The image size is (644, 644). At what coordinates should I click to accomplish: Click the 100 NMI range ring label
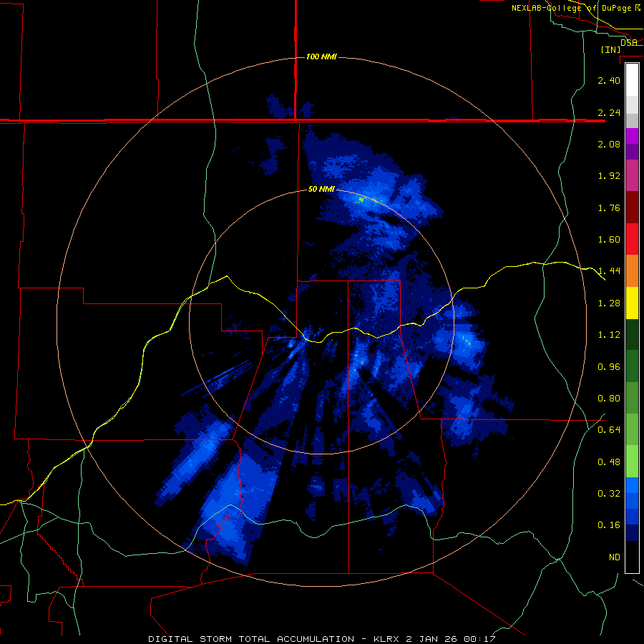coord(321,57)
